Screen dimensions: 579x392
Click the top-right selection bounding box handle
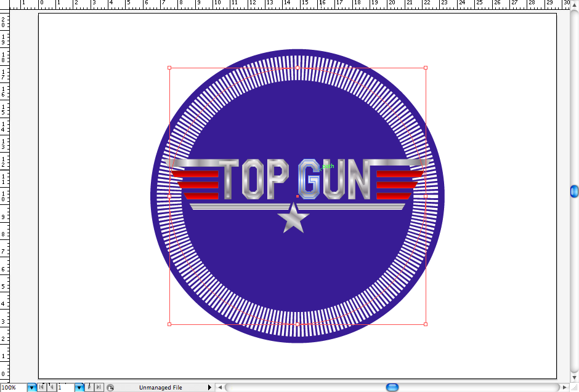click(426, 68)
